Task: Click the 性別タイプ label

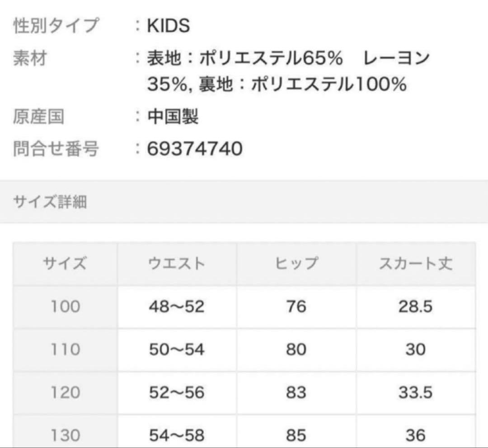Action: tap(56, 26)
